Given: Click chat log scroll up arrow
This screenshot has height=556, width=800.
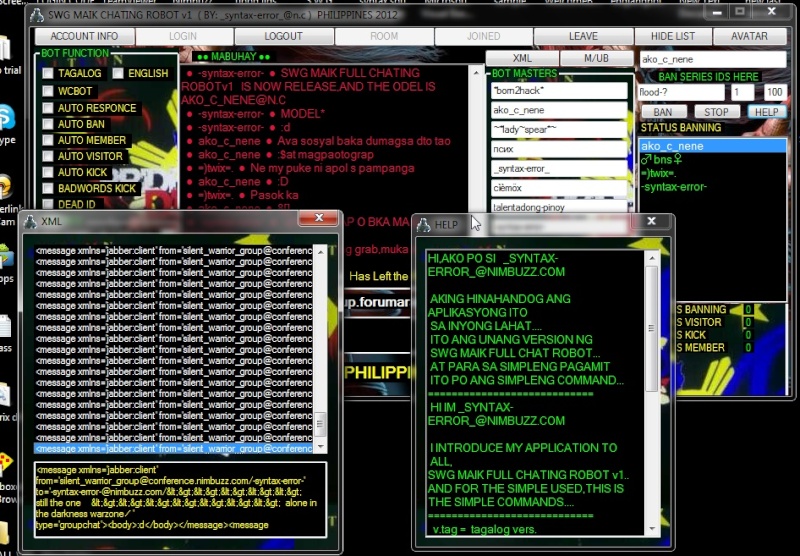Looking at the screenshot, I should 476,73.
